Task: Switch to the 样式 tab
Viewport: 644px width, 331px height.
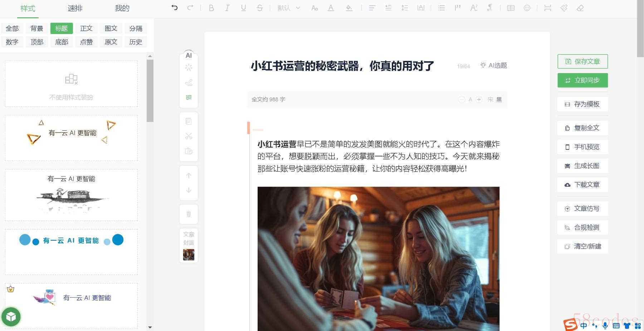Action: point(28,8)
